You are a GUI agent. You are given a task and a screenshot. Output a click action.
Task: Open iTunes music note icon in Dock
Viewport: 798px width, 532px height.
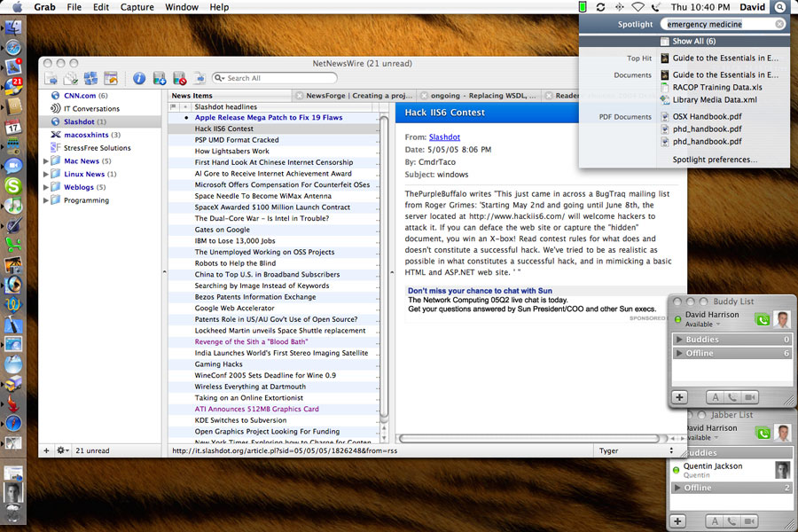coord(12,207)
